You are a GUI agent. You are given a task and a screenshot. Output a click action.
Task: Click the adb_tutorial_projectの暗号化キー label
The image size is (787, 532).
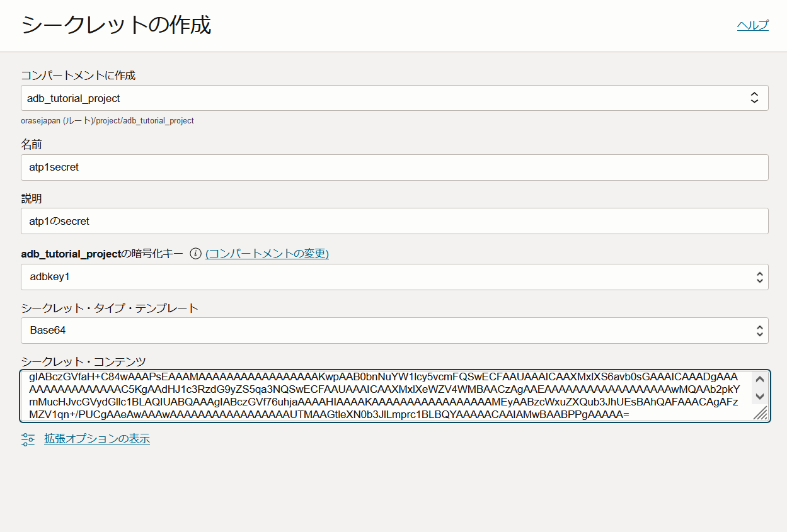[102, 254]
